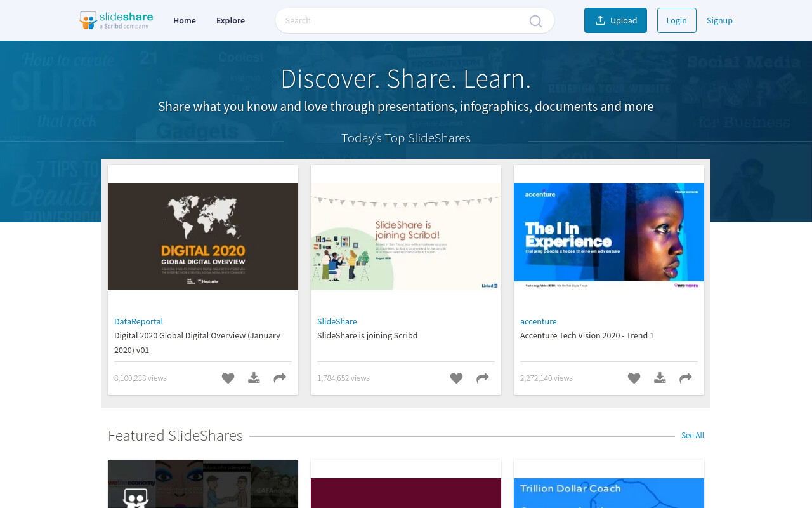The width and height of the screenshot is (812, 508).
Task: Like the SlideShare is joining Scribd card
Action: click(457, 378)
